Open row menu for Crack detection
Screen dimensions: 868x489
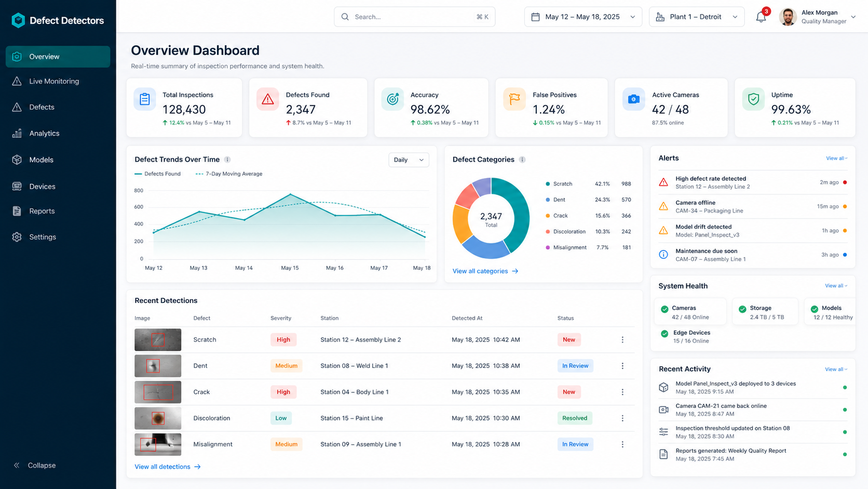point(622,392)
